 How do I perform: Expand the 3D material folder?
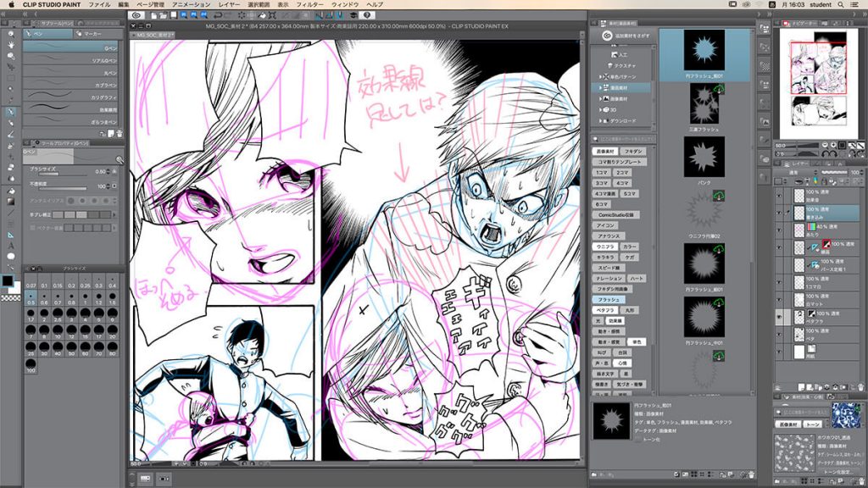tap(600, 109)
